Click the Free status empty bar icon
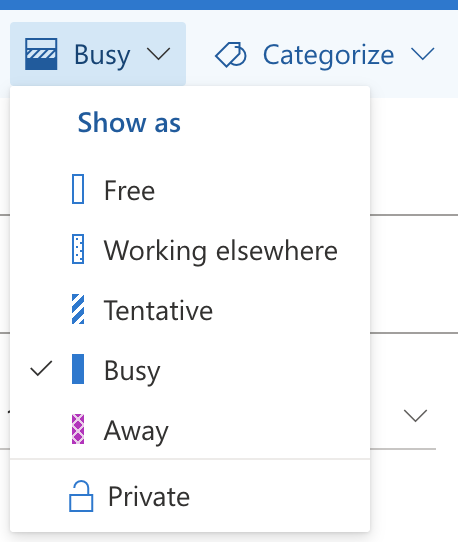The width and height of the screenshot is (458, 542). (x=78, y=189)
